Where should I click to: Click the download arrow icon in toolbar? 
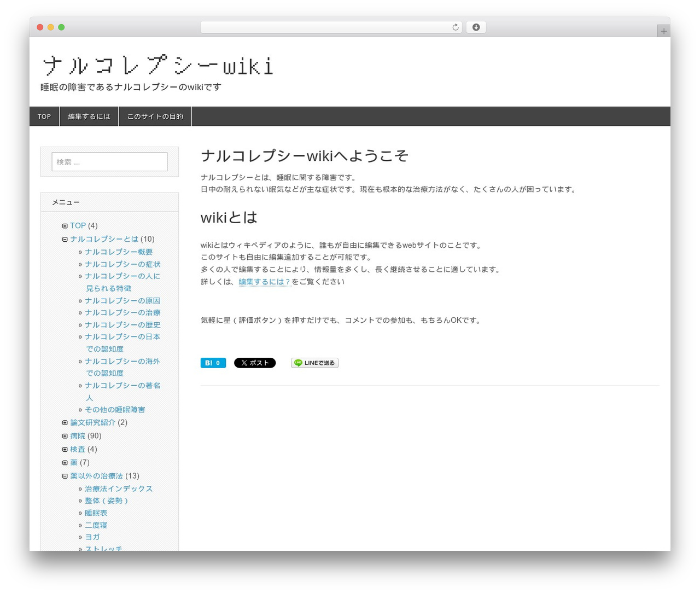click(x=476, y=27)
